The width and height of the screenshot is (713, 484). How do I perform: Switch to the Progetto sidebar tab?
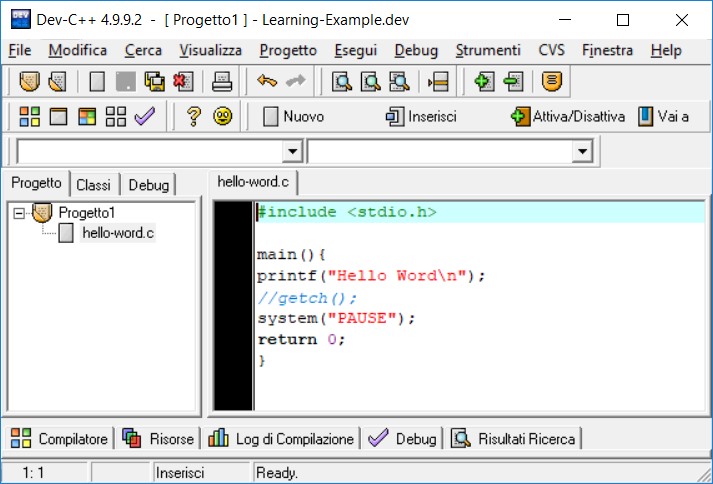tap(36, 183)
